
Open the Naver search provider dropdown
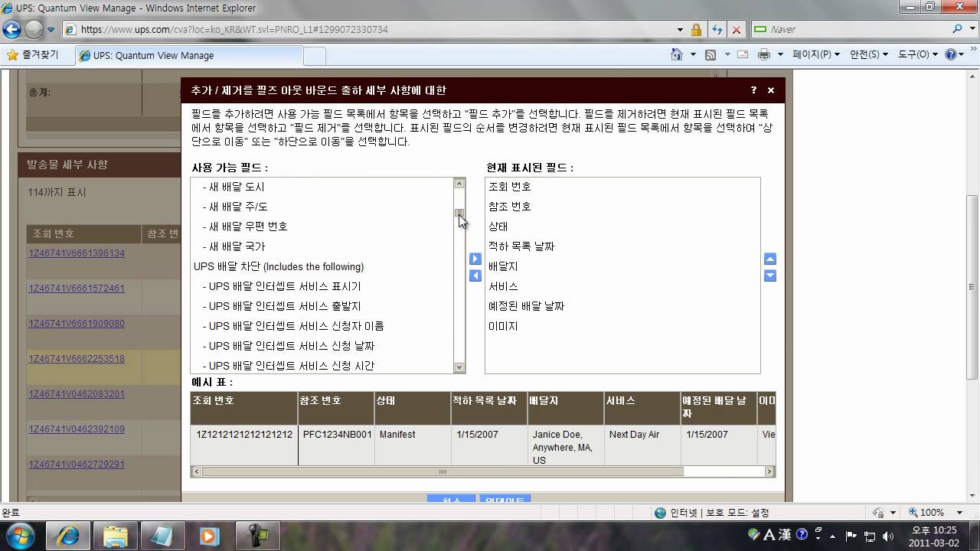point(972,29)
